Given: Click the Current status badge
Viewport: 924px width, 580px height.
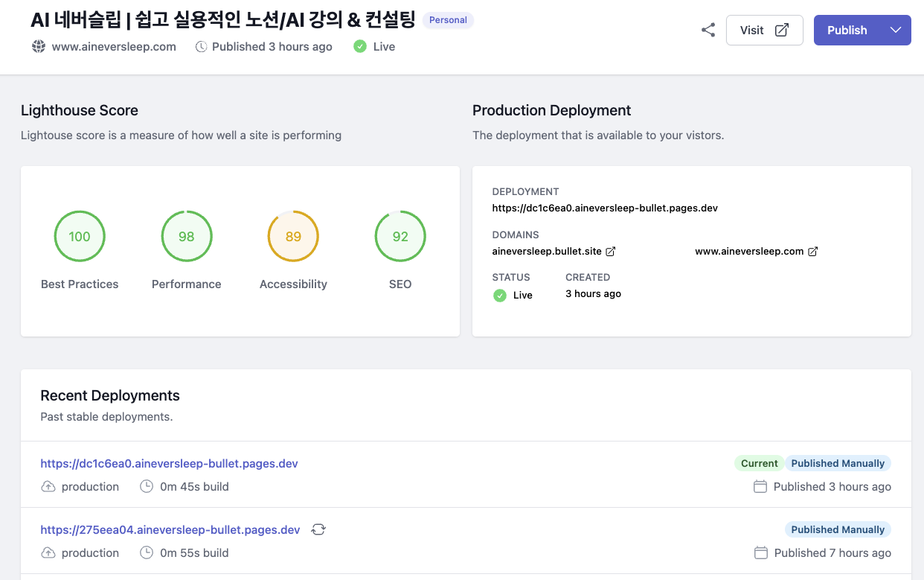Looking at the screenshot, I should pos(759,464).
